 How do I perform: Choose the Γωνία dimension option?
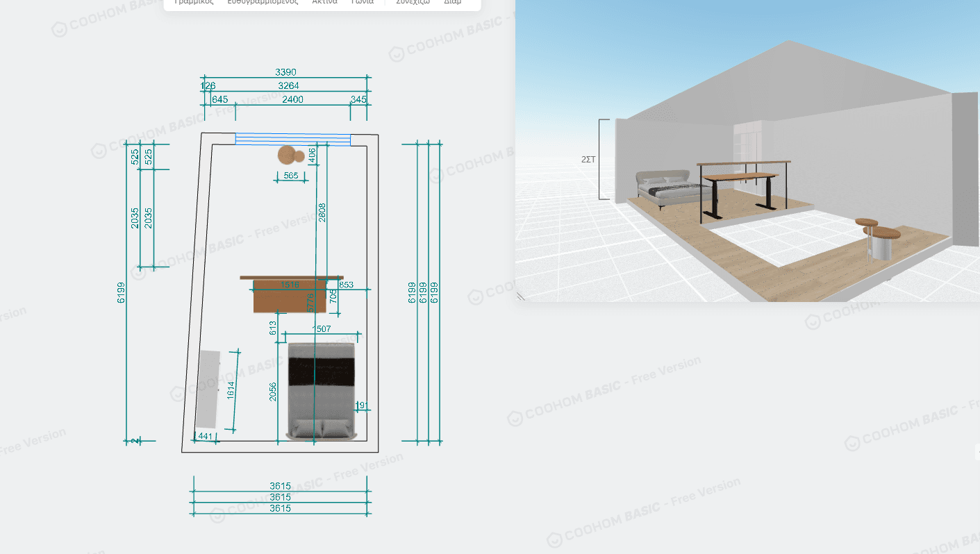click(362, 2)
